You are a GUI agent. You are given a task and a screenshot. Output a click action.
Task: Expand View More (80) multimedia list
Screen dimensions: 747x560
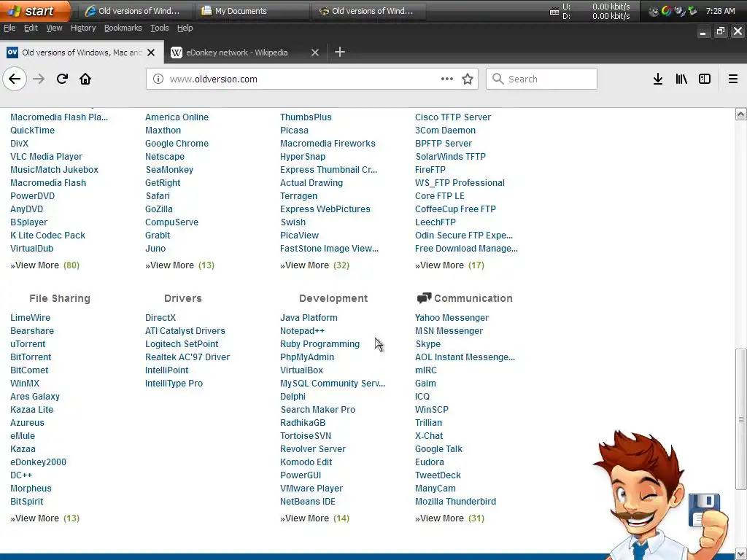click(x=44, y=265)
